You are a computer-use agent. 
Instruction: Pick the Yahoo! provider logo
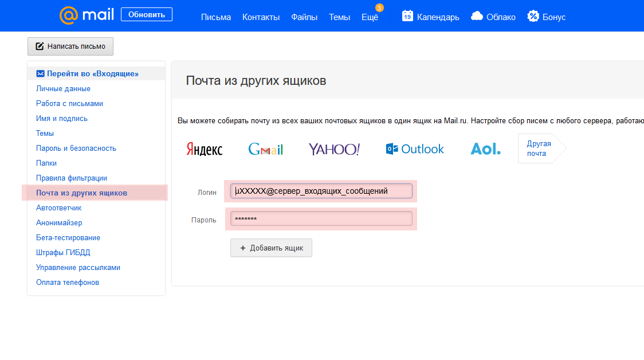(334, 149)
